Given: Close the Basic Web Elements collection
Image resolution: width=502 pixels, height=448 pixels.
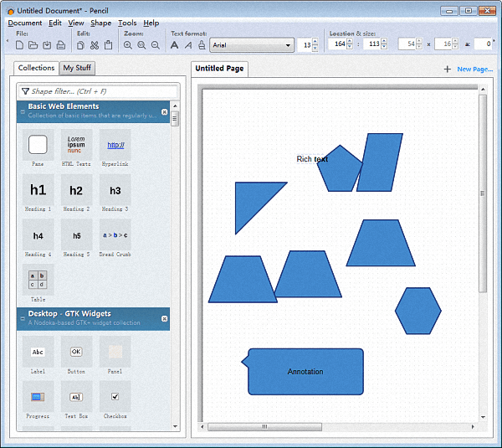Looking at the screenshot, I should [164, 112].
